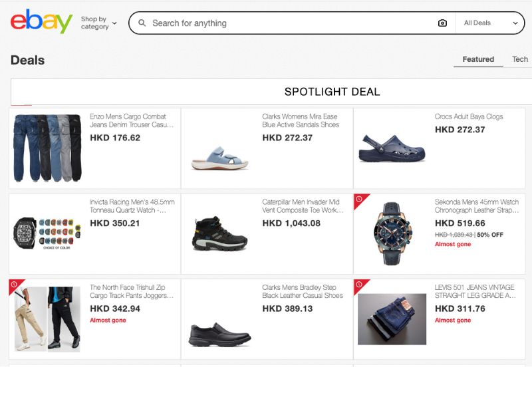The image size is (532, 399).
Task: Click the magnifying glass search icon
Action: pyautogui.click(x=142, y=23)
